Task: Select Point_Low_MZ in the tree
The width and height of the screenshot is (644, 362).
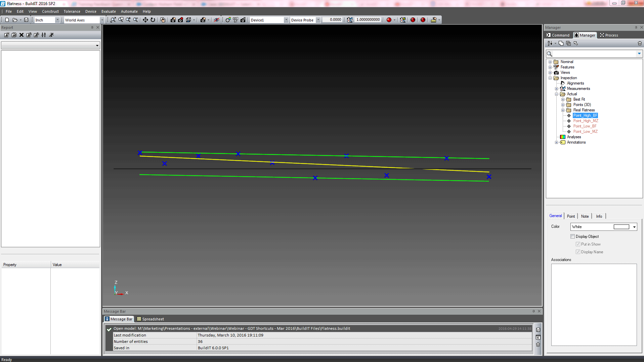Action: point(585,132)
